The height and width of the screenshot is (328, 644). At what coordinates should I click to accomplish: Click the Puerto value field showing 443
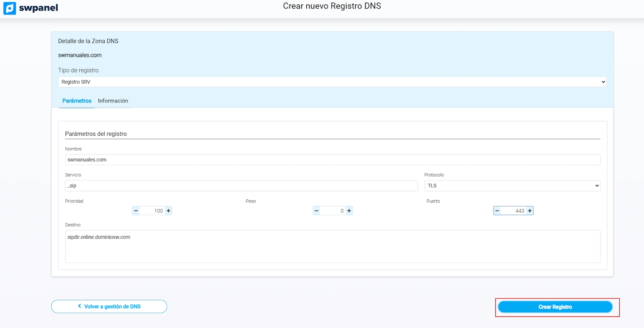tap(514, 211)
